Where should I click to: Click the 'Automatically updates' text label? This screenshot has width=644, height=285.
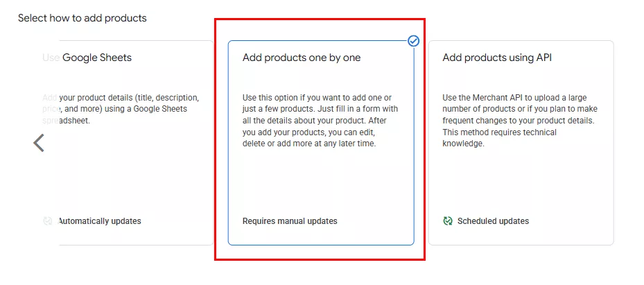pos(99,221)
